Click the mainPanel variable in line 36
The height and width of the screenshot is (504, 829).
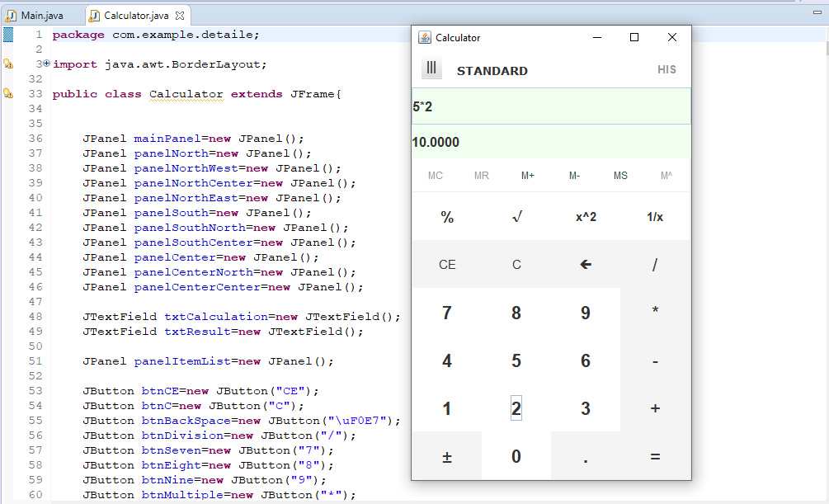click(x=167, y=139)
